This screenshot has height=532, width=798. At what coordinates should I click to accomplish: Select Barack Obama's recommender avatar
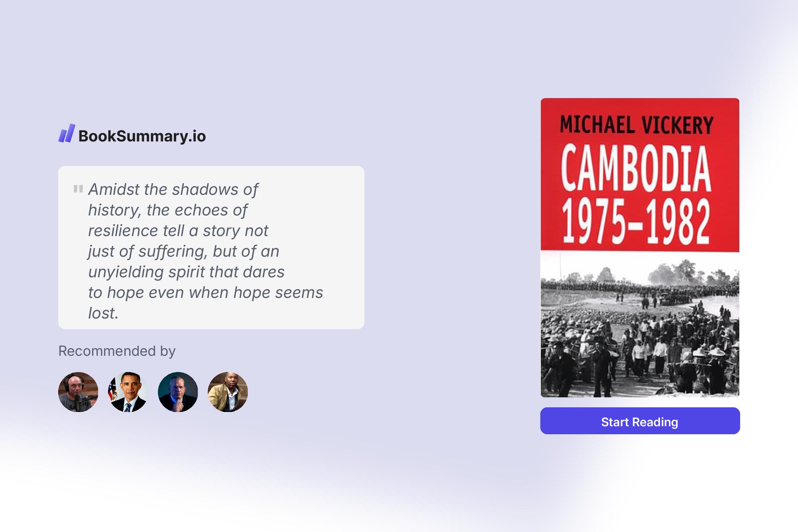click(x=128, y=392)
